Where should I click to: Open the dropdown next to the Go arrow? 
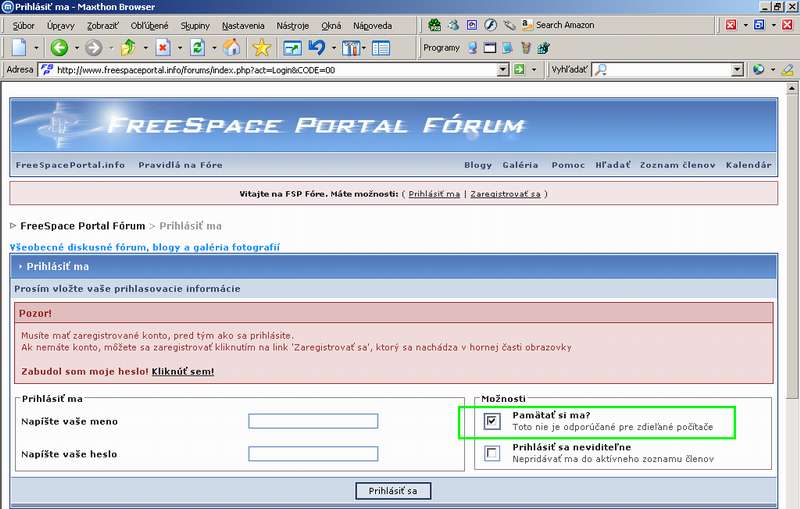(534, 69)
